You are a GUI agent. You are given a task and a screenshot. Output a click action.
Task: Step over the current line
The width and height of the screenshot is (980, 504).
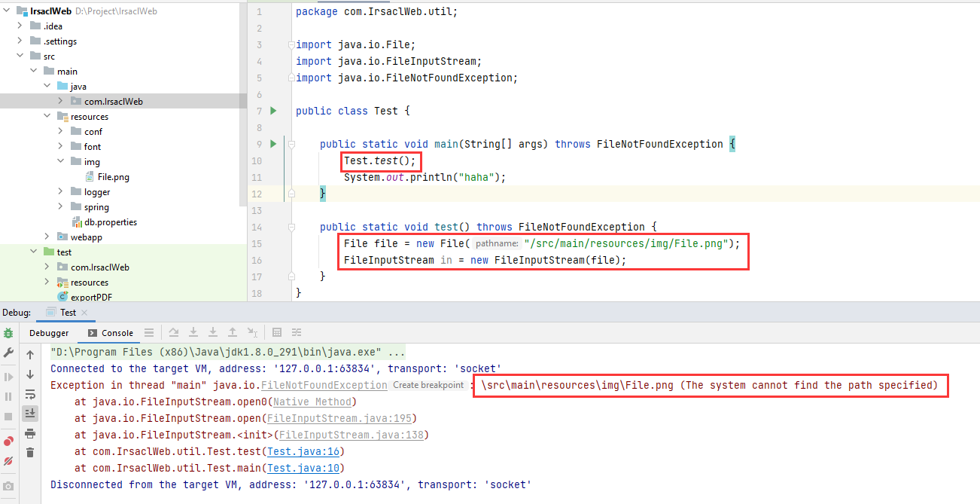tap(174, 332)
